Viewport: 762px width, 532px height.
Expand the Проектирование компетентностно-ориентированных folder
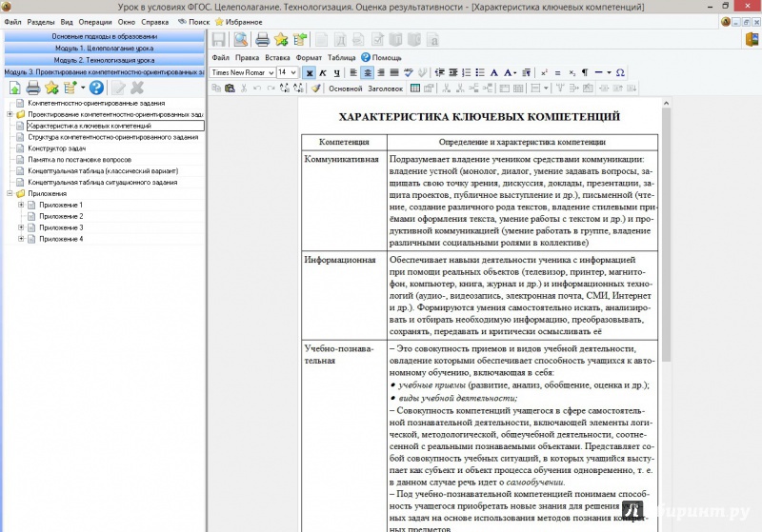coord(10,114)
